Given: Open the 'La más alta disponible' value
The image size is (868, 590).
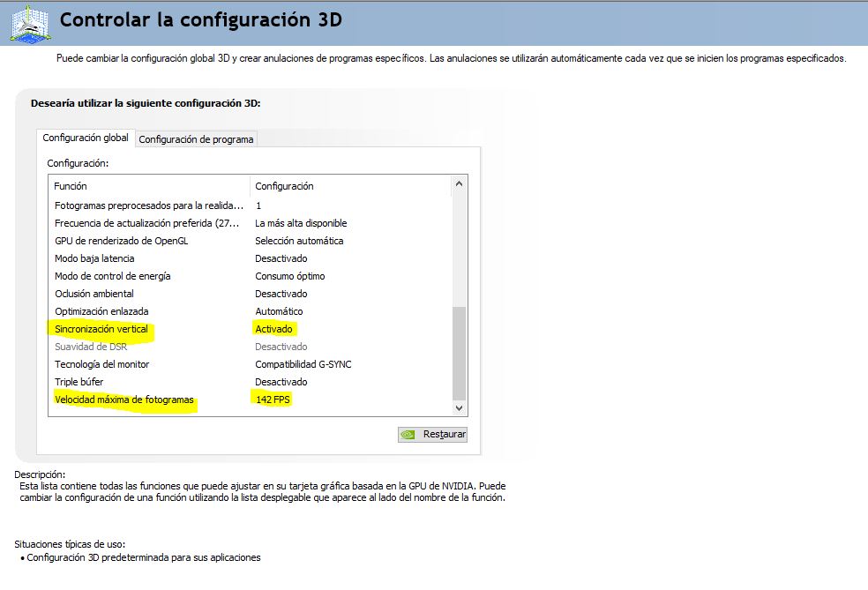Looking at the screenshot, I should point(301,223).
